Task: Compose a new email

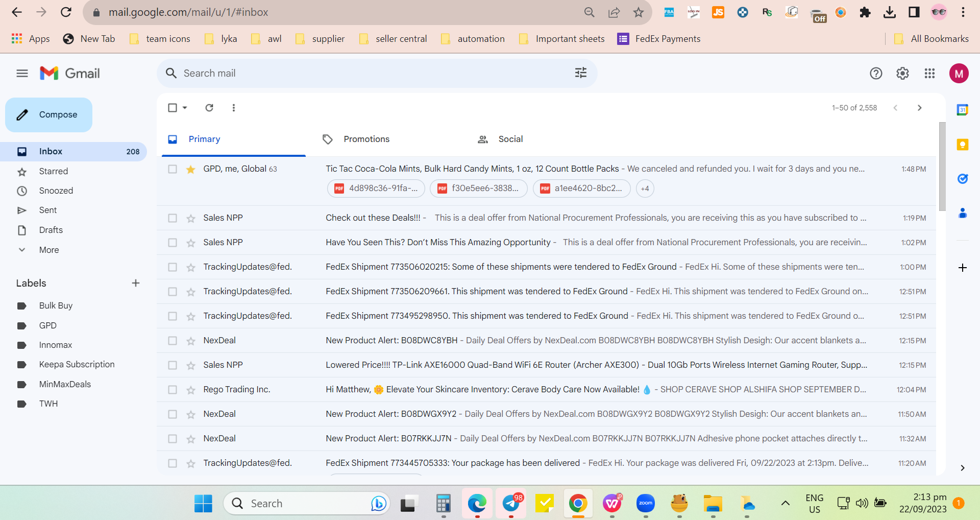Action: (x=49, y=115)
